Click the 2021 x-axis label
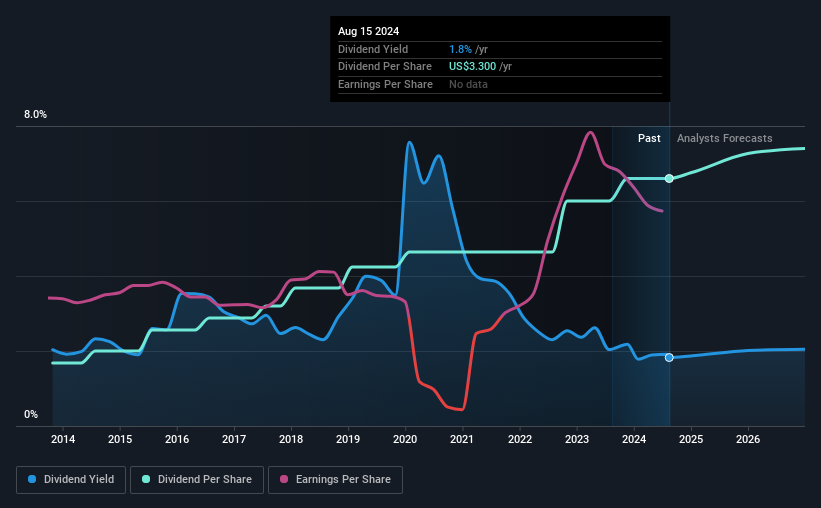This screenshot has height=508, width=821. click(462, 439)
